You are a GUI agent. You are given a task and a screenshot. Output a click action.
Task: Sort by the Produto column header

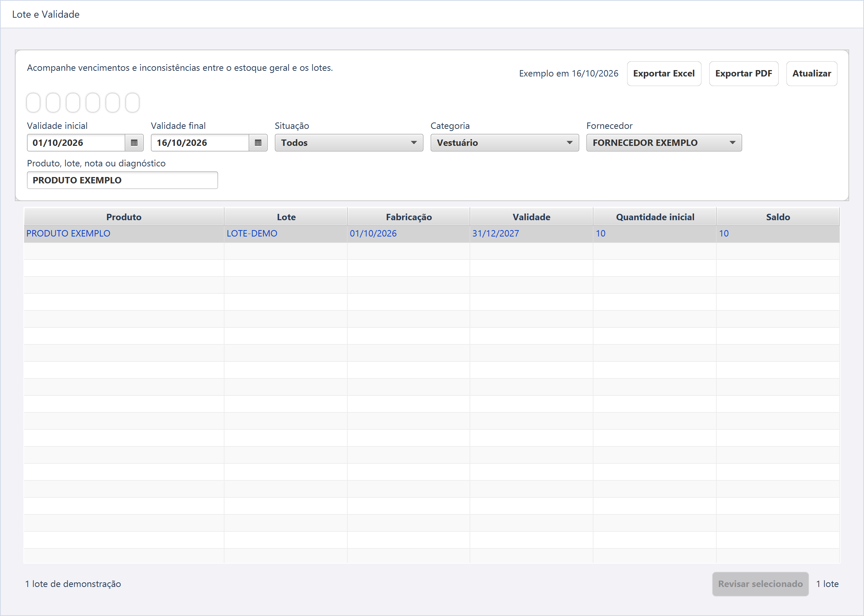pos(124,217)
